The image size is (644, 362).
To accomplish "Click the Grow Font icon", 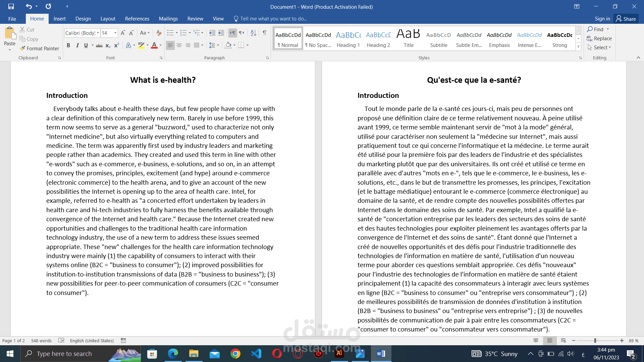I will [x=123, y=33].
